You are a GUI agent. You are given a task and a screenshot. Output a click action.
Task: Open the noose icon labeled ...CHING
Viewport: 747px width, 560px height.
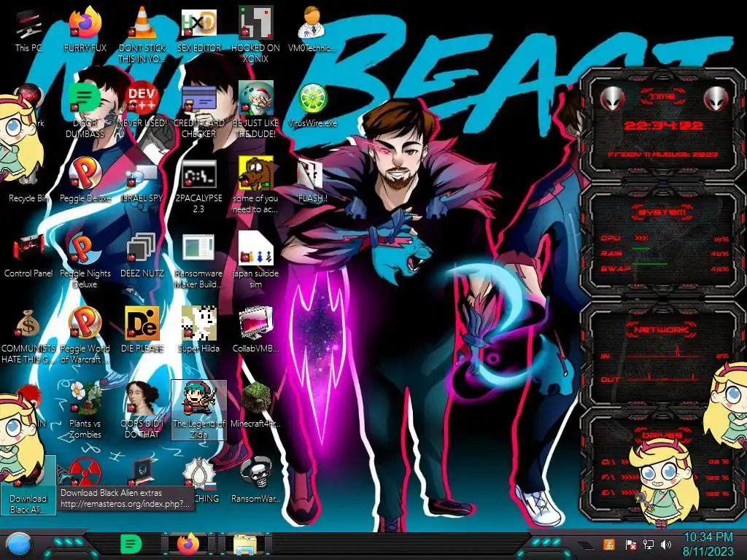click(198, 474)
